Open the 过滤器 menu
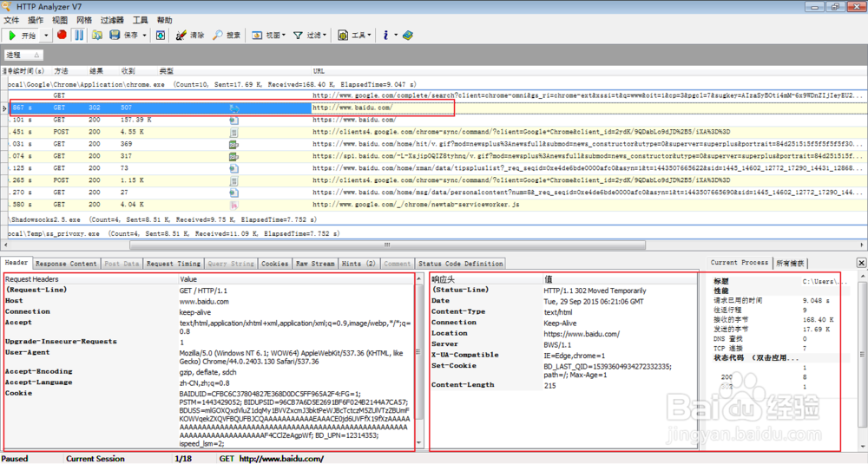Screen dimensions: 868x464 [112, 20]
